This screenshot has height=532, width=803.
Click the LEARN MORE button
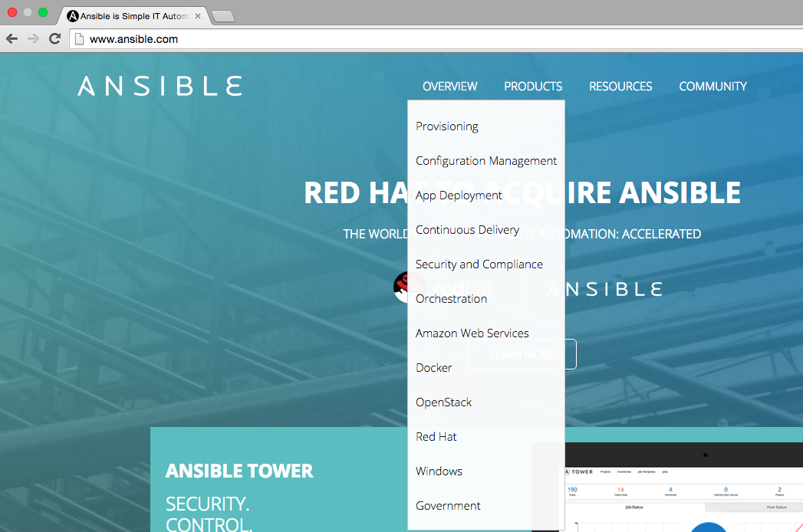(x=522, y=354)
